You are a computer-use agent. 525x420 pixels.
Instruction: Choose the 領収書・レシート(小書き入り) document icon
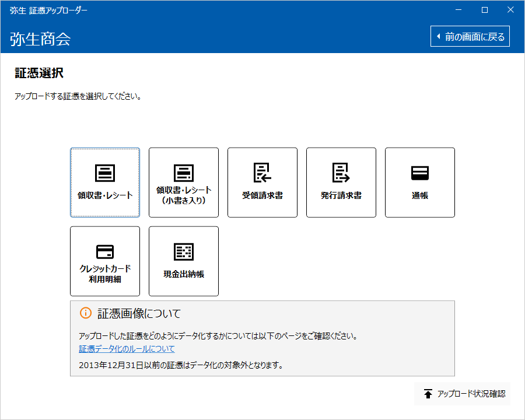pos(184,173)
